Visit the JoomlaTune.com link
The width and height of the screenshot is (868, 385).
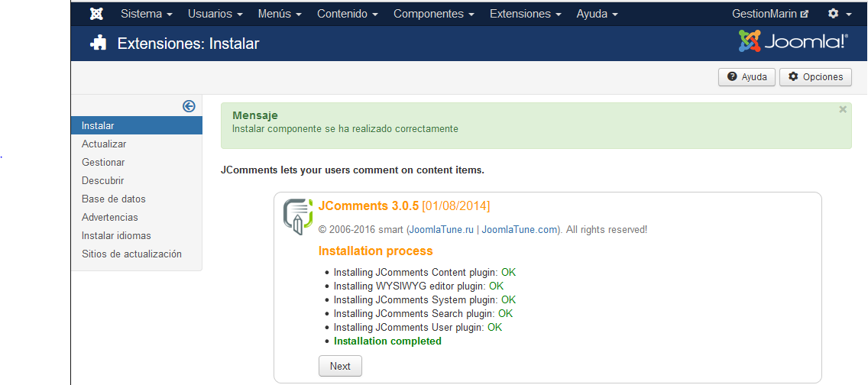519,229
